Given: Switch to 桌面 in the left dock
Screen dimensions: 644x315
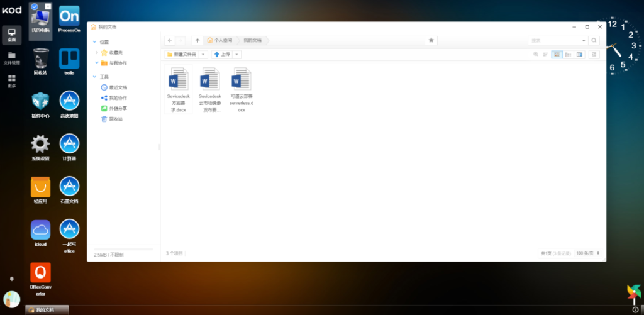Looking at the screenshot, I should tap(11, 35).
